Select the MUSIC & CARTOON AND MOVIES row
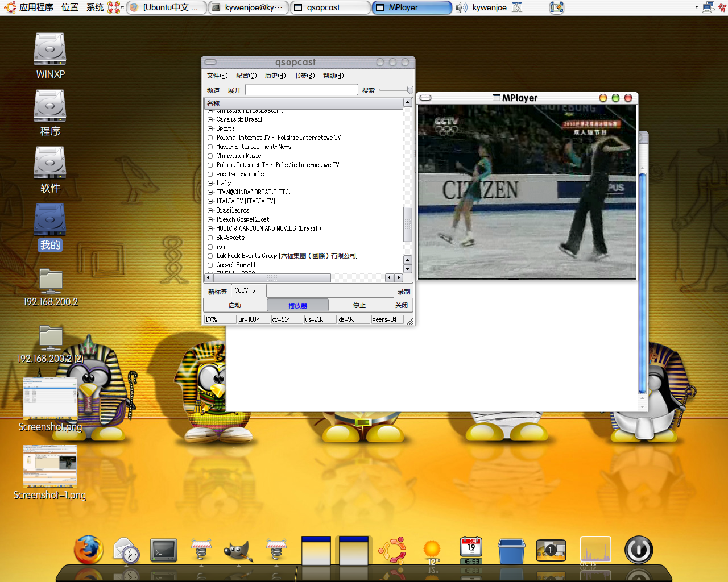Image resolution: width=728 pixels, height=582 pixels. coord(304,228)
